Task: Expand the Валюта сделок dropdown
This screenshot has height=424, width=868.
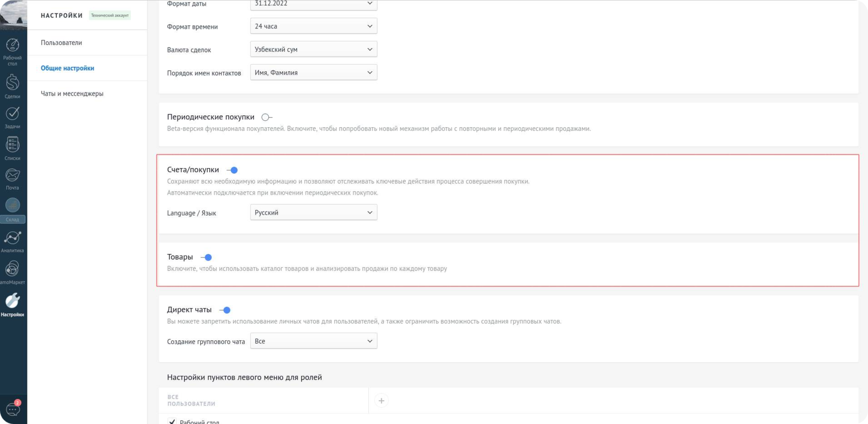Action: point(313,50)
